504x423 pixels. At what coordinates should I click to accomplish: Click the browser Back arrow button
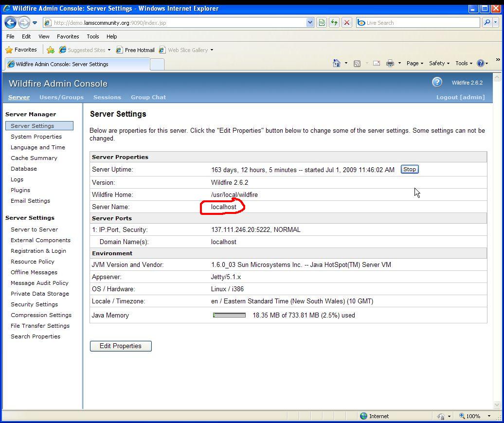coord(10,22)
